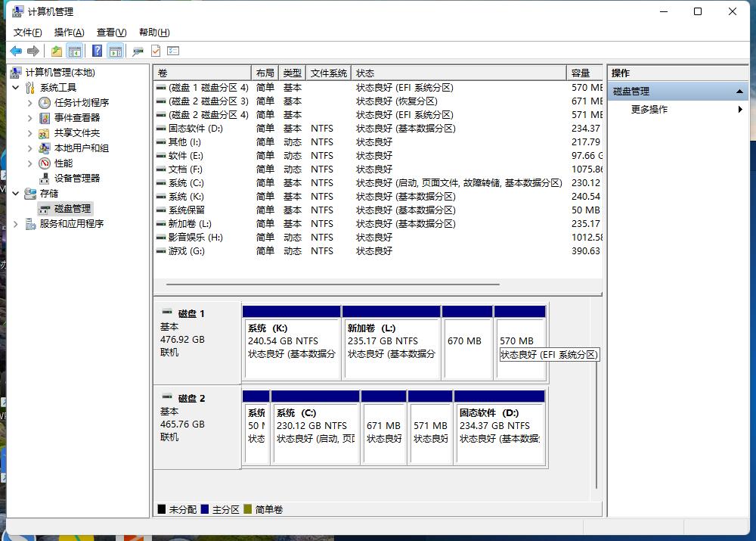Viewport: 756px width, 541px height.
Task: Click the clock icon for 任务计划程序
Action: pos(45,102)
